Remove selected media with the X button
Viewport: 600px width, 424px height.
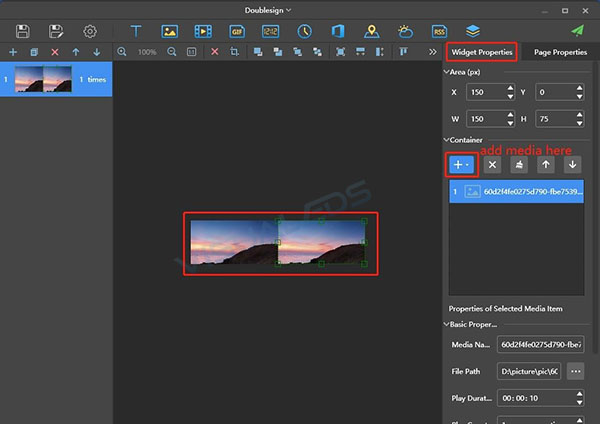[x=493, y=165]
